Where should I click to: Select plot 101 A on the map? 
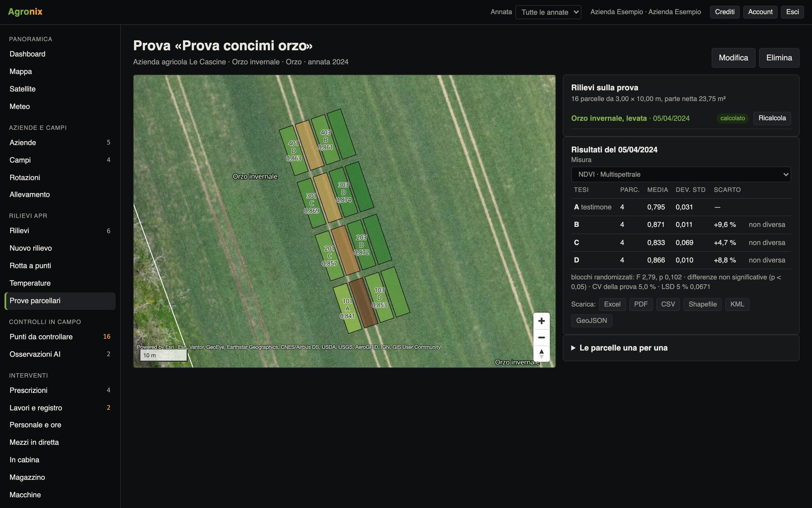point(347,308)
